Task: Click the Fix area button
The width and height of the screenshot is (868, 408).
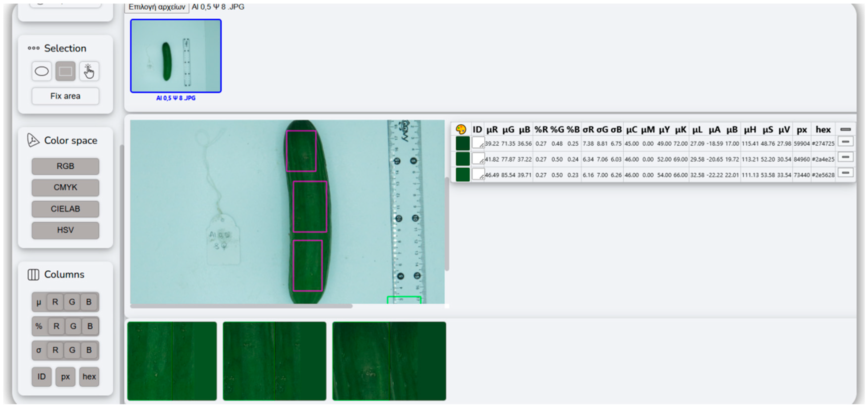Action: [x=65, y=96]
